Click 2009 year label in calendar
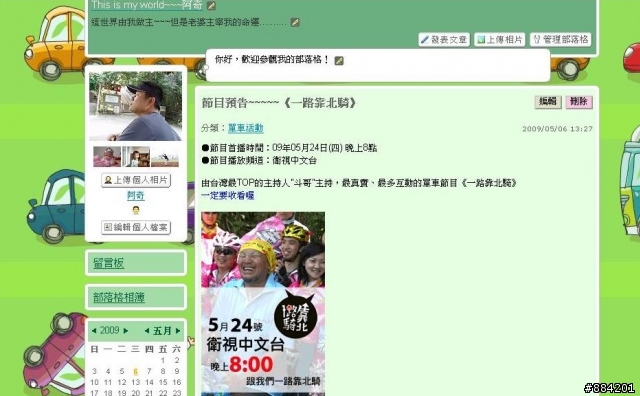The width and height of the screenshot is (640, 396). click(x=109, y=330)
